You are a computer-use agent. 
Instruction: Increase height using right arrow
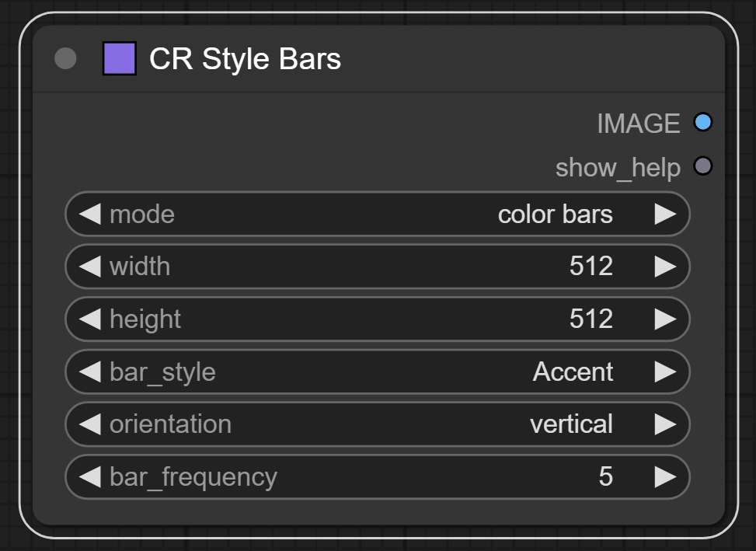pyautogui.click(x=664, y=319)
